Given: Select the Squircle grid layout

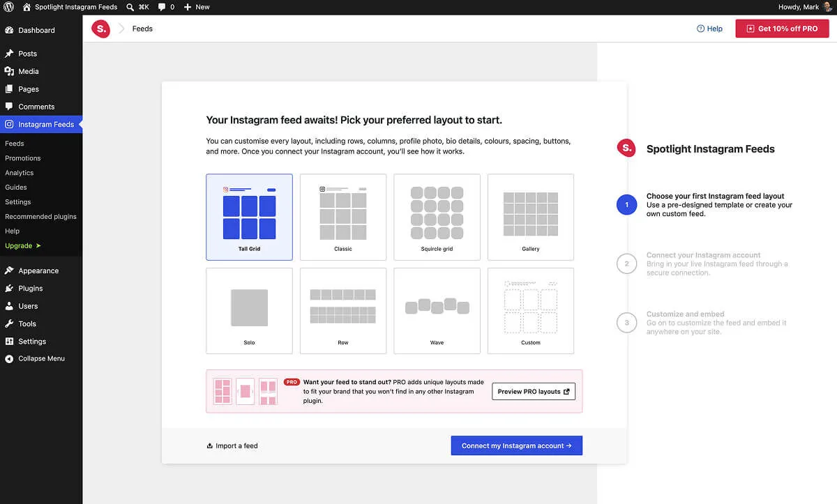Looking at the screenshot, I should pyautogui.click(x=437, y=217).
